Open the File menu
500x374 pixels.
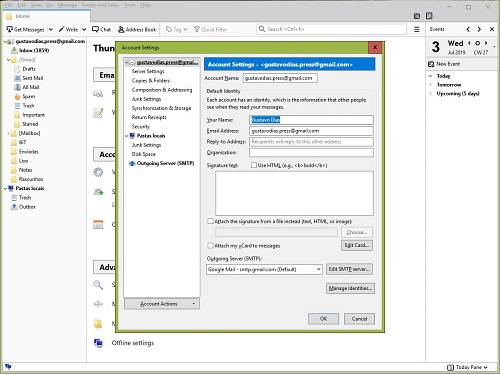9,5
